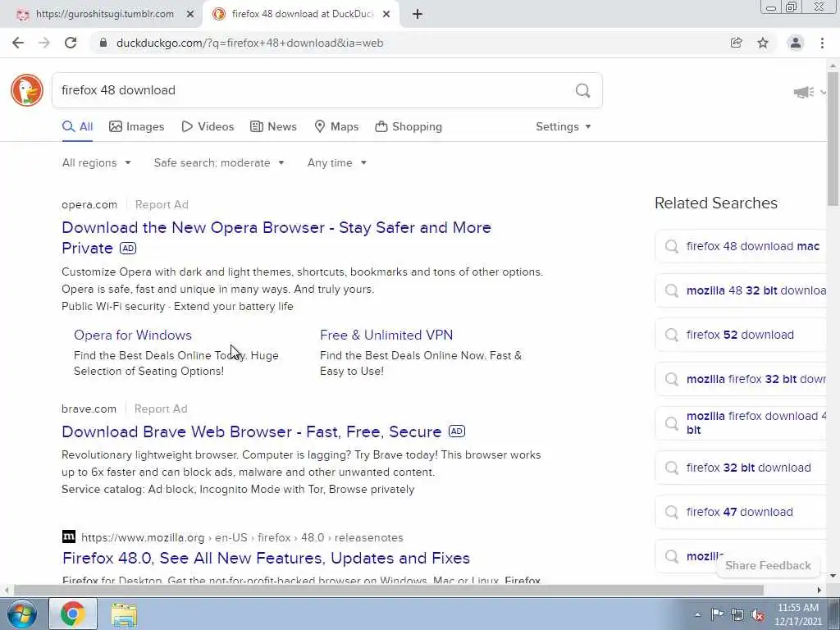This screenshot has height=630, width=840.
Task: Click magnifier icon beside firefox 47 download
Action: (671, 512)
